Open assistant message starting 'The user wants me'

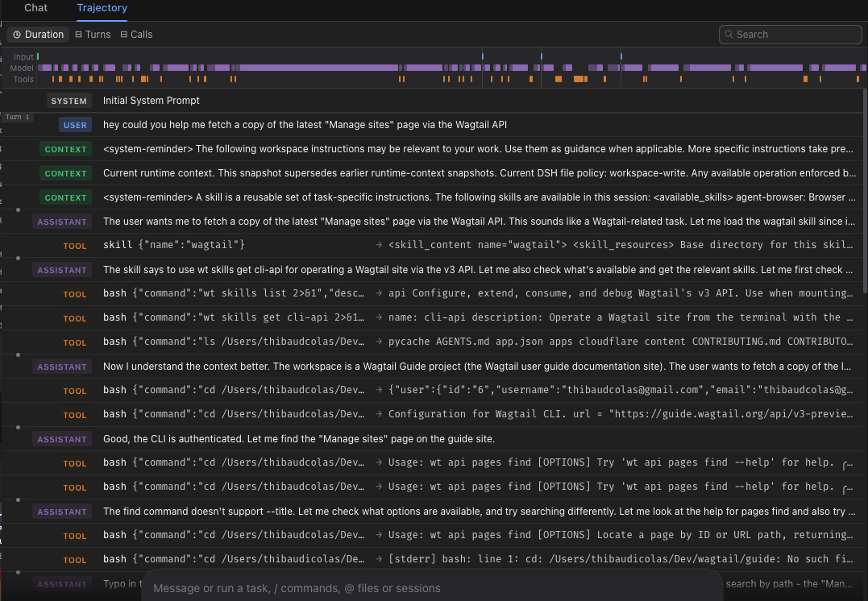click(432, 222)
